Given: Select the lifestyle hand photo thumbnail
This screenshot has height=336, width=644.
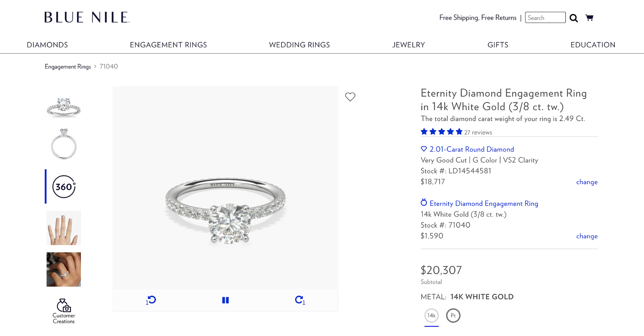Looking at the screenshot, I should pyautogui.click(x=64, y=269).
